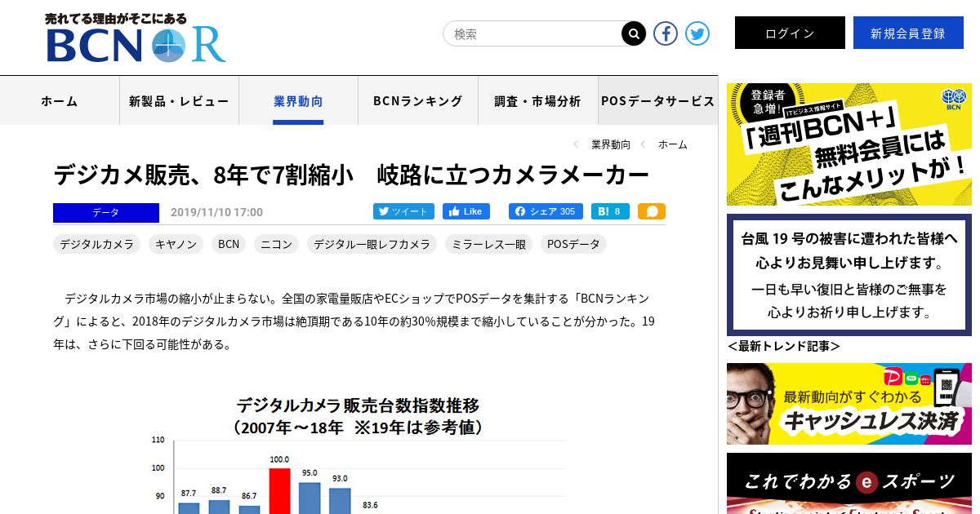This screenshot has width=980, height=514.
Task: Open the Twitter page icon in header
Action: [697, 33]
